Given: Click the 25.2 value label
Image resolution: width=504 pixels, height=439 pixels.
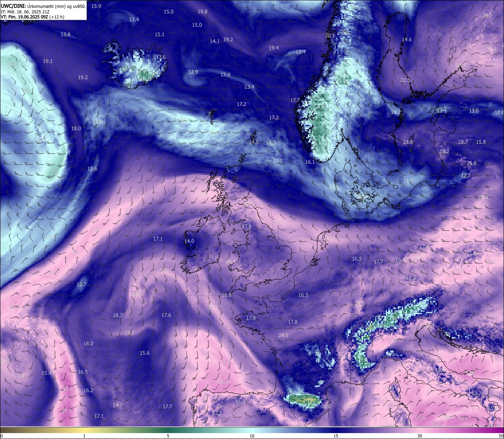Looking at the screenshot, I should (x=444, y=152).
